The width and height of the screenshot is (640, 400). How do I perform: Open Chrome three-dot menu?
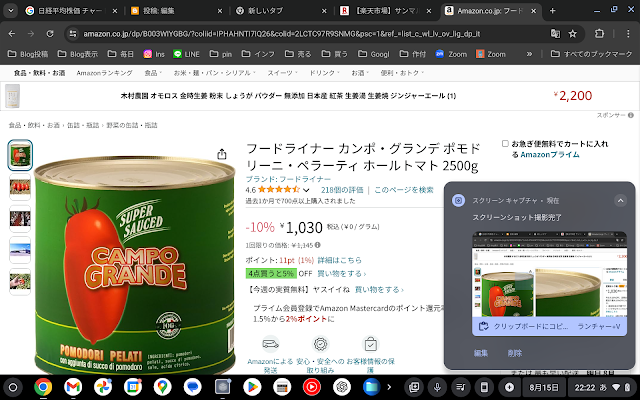(x=628, y=34)
